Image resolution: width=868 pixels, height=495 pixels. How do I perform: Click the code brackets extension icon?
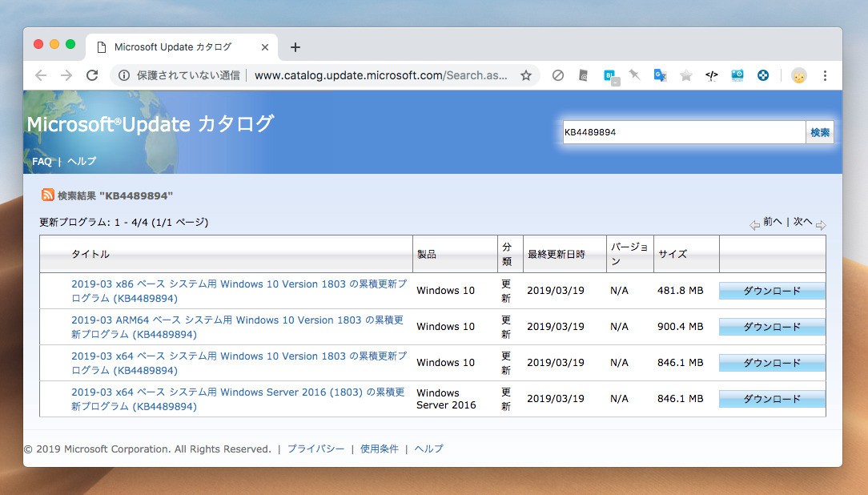tap(711, 75)
